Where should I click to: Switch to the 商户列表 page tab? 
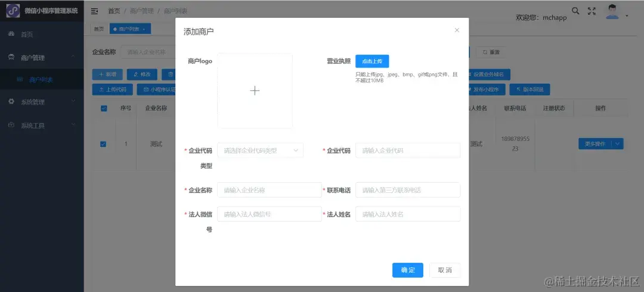coord(130,29)
